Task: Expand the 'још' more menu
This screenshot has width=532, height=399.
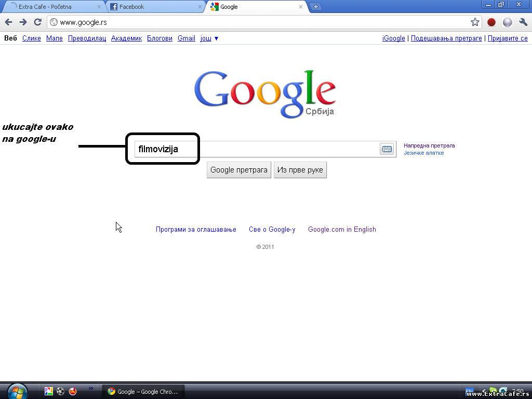Action: (x=209, y=38)
